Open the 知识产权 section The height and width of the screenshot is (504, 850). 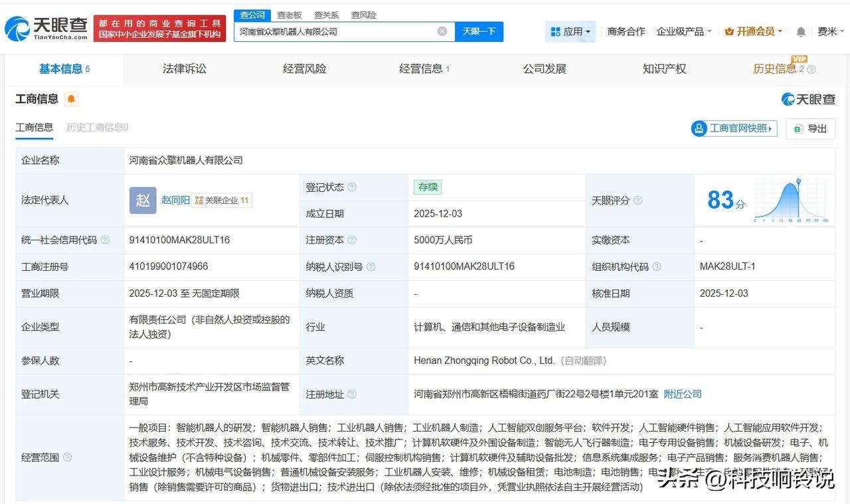663,68
